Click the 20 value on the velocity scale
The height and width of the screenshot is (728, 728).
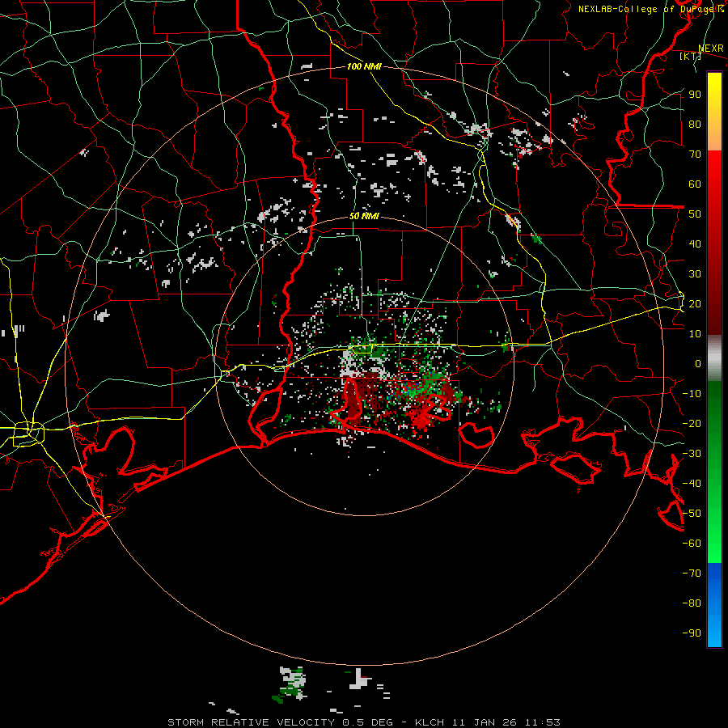pos(695,304)
